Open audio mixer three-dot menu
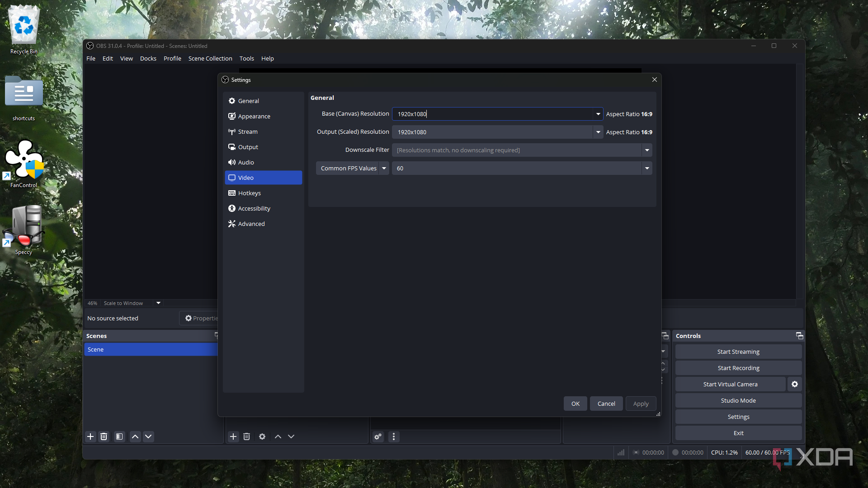Screen dimensions: 868x488 [394, 436]
